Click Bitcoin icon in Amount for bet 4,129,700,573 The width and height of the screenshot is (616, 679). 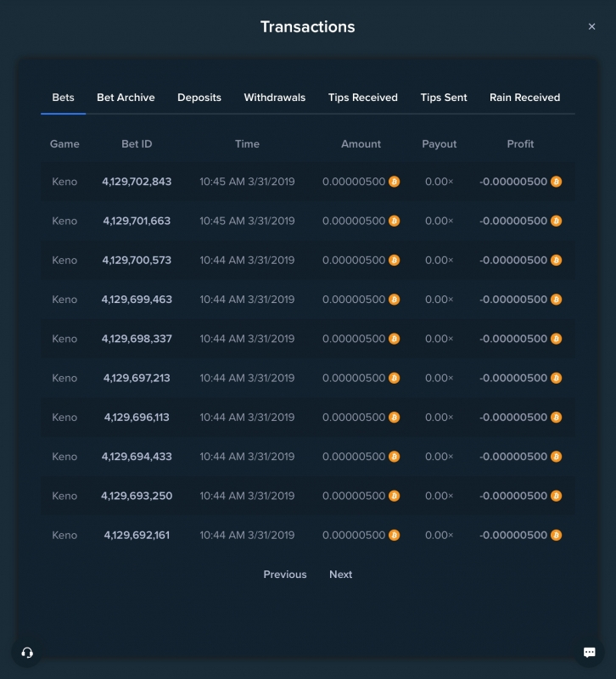pos(394,261)
